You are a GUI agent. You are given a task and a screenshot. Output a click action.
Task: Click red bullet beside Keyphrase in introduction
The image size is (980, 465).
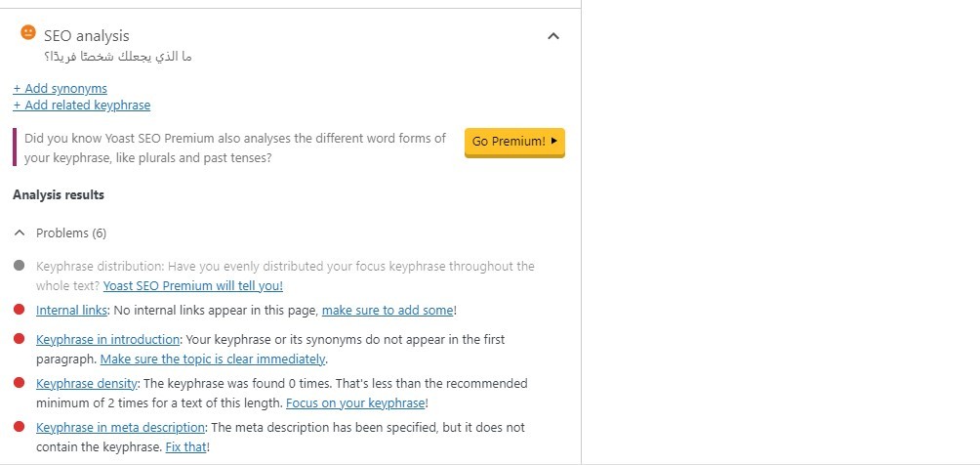coord(19,339)
